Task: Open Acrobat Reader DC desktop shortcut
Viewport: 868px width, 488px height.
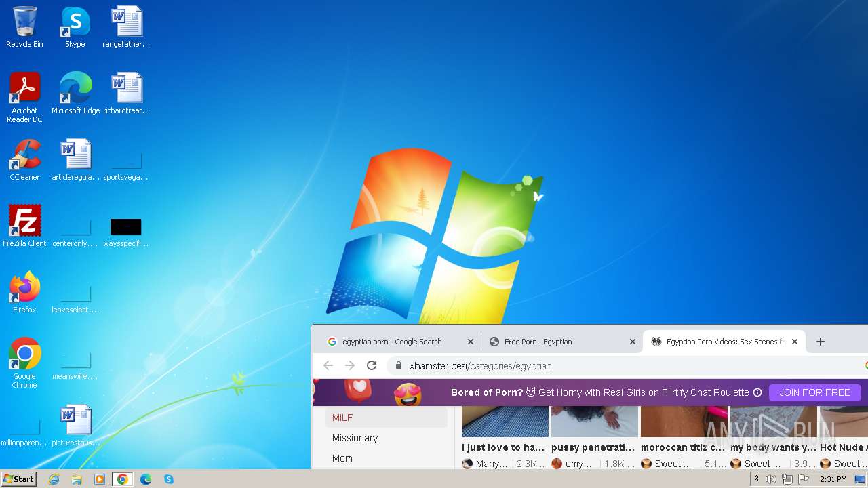Action: click(x=24, y=97)
